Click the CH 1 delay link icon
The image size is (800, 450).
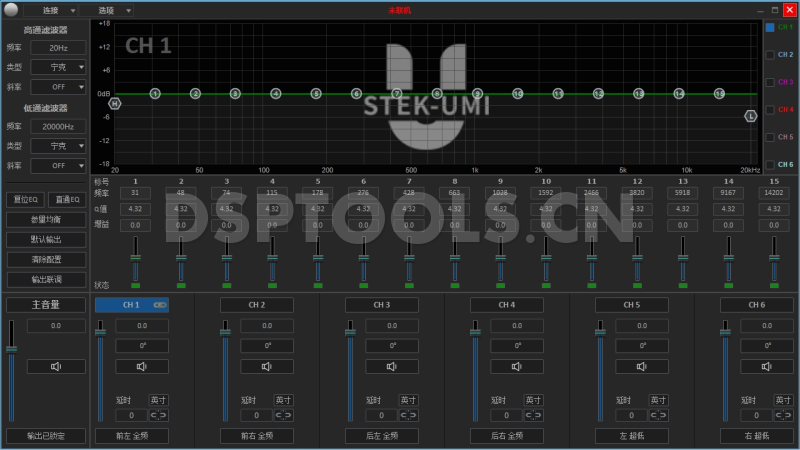158,415
